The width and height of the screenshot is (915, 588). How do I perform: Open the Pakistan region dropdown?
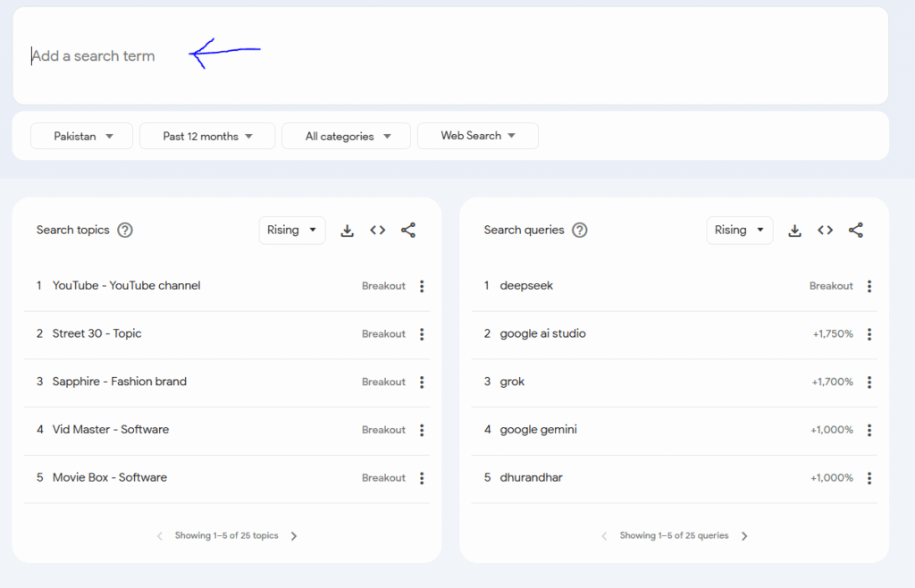[x=82, y=136]
